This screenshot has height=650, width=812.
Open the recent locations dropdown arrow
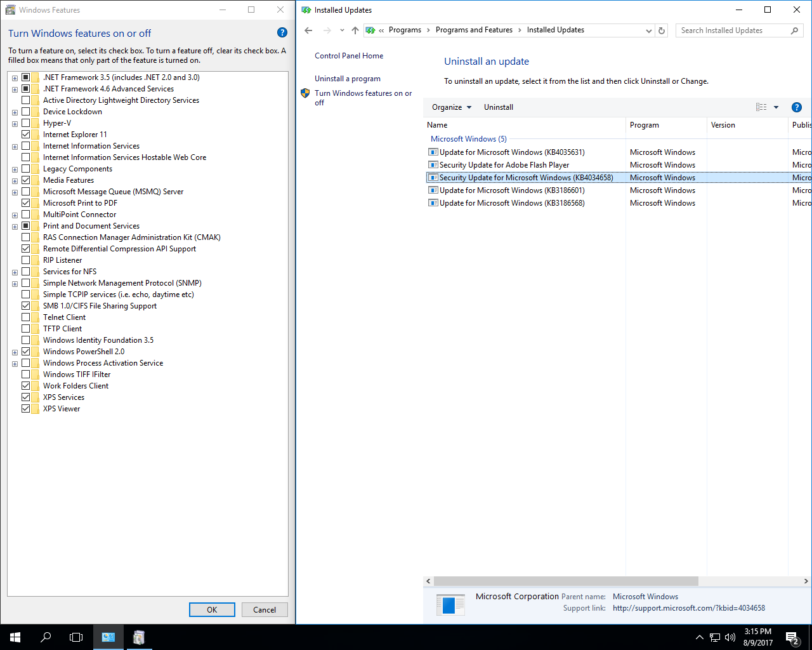342,30
